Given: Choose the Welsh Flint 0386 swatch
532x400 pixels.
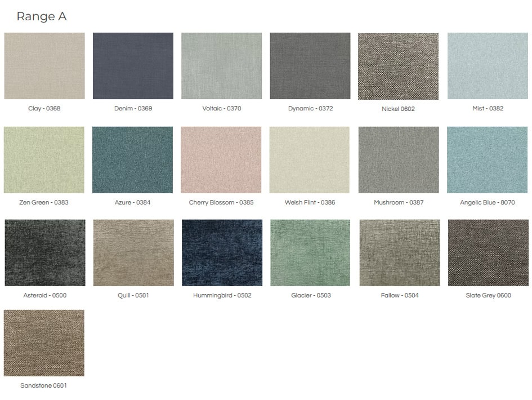Looking at the screenshot, I should (310, 160).
